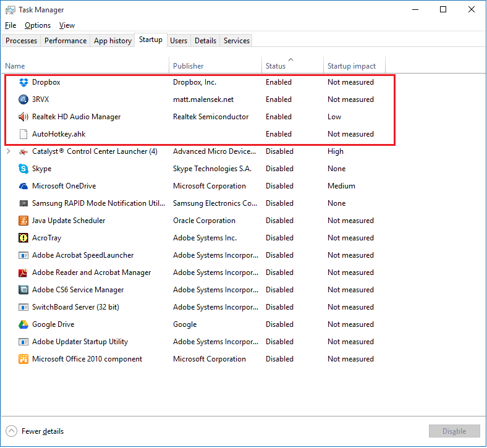
Task: Click the Realtek HD Audio Manager speaker icon
Action: (x=23, y=117)
